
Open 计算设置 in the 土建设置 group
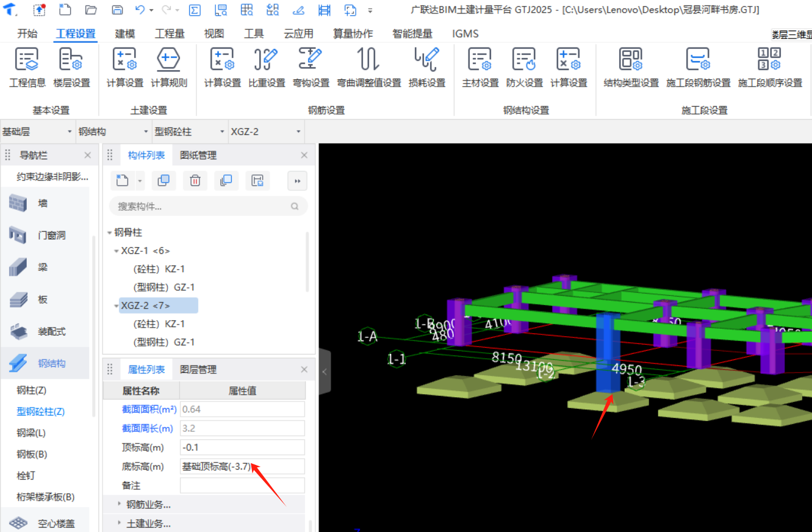point(125,68)
